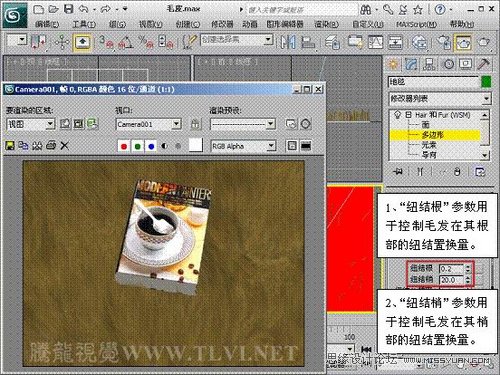Screen dimensions: 500x375
Task: Open the star favorites icon in title bar
Action: point(418,10)
